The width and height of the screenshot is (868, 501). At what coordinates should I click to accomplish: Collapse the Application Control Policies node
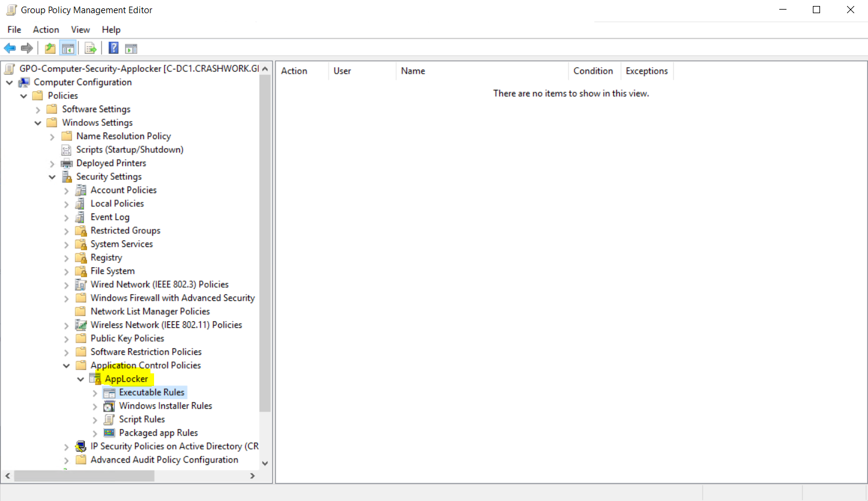click(67, 366)
